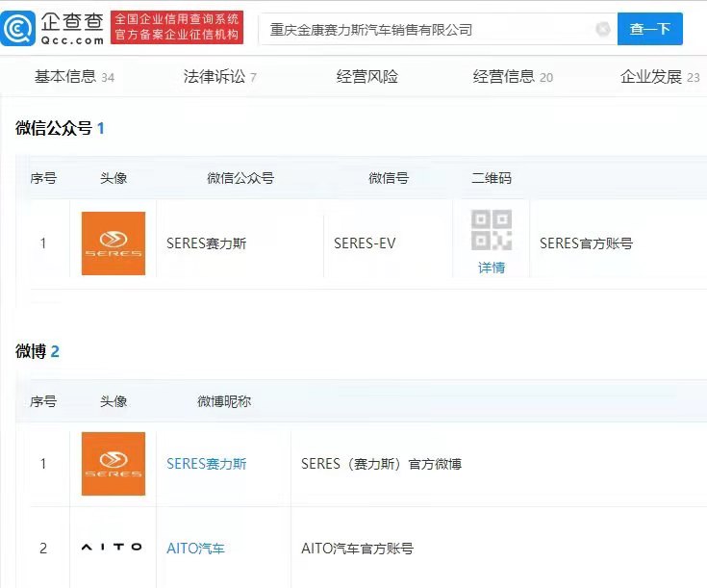Viewport: 707px width, 588px height.
Task: Switch to the 法律诉讼 tab
Action: [x=220, y=77]
